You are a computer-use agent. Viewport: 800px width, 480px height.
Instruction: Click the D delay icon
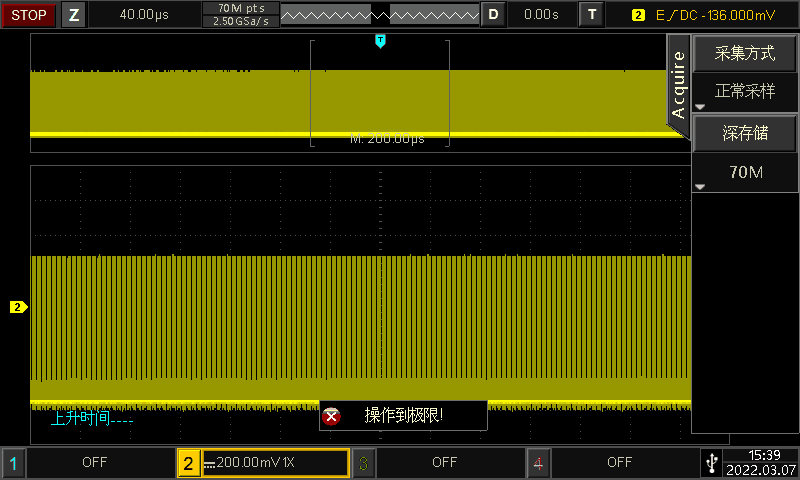pyautogui.click(x=493, y=15)
